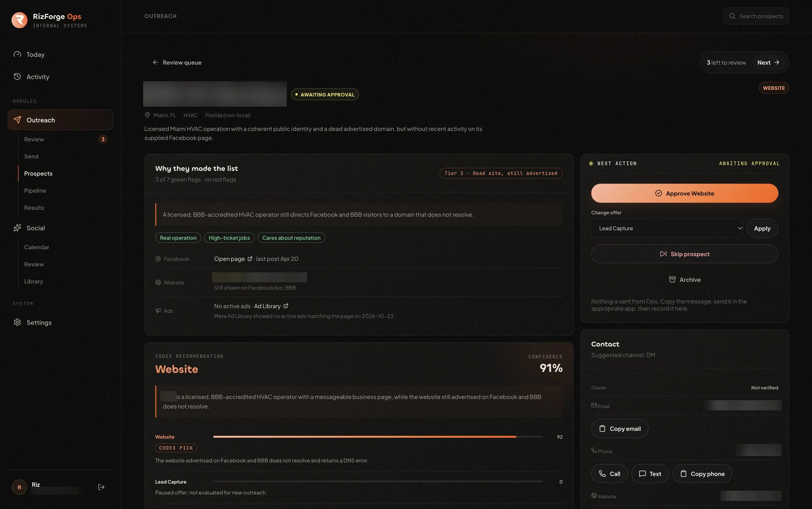Image resolution: width=812 pixels, height=509 pixels.
Task: Apply the changed offer
Action: pyautogui.click(x=762, y=228)
